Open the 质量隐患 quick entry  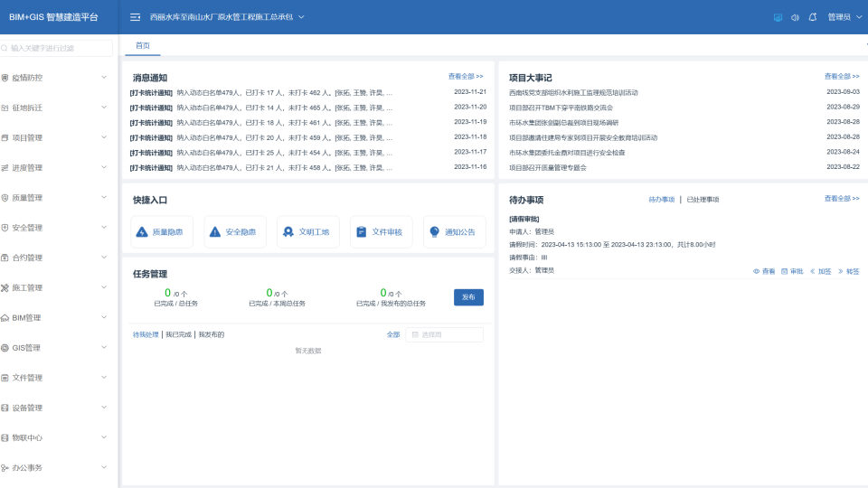162,232
